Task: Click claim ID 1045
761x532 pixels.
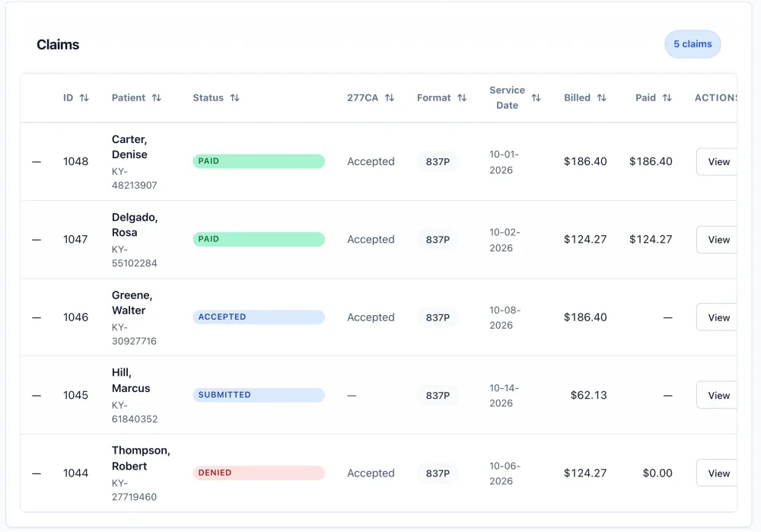Action: click(x=75, y=395)
